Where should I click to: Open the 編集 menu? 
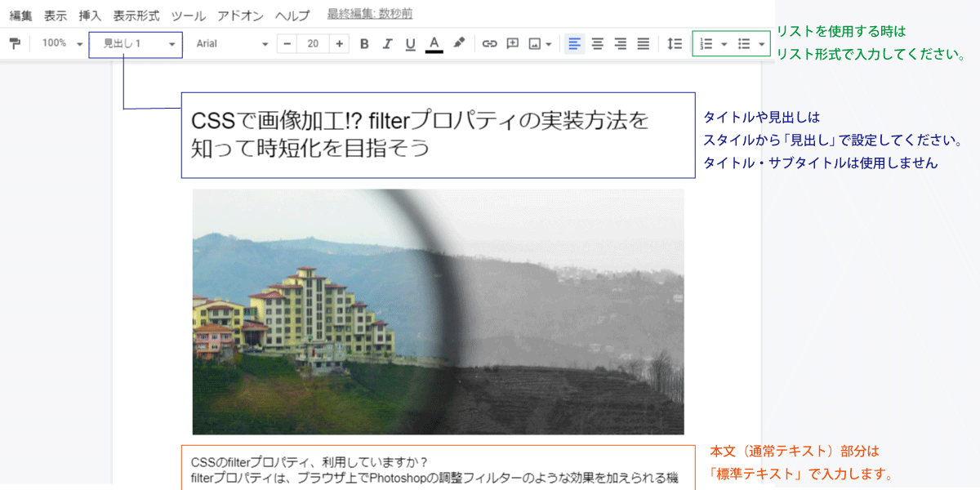(x=20, y=15)
